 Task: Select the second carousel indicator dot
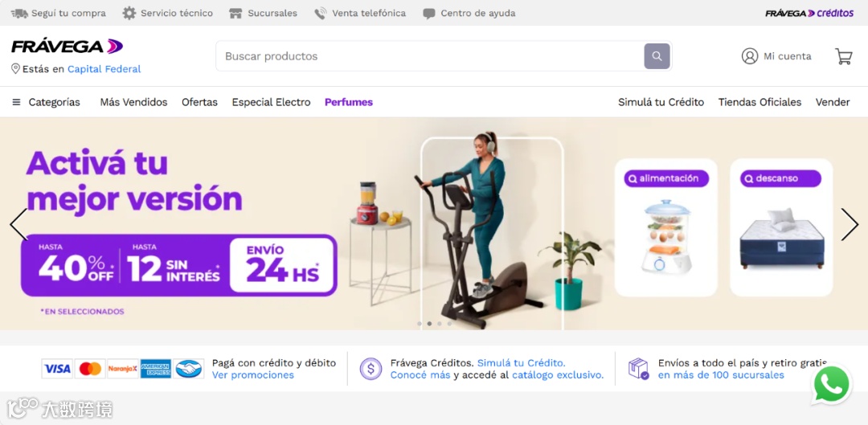pyautogui.click(x=429, y=324)
